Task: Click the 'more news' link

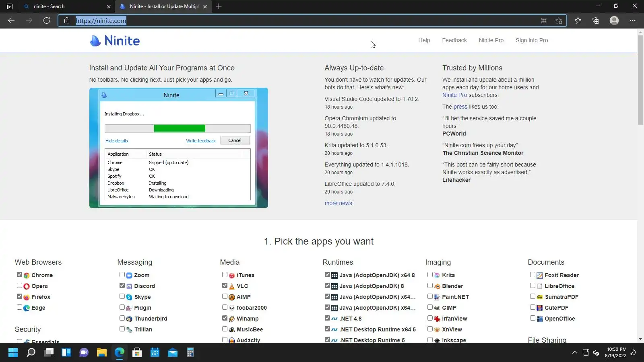Action: tap(339, 204)
